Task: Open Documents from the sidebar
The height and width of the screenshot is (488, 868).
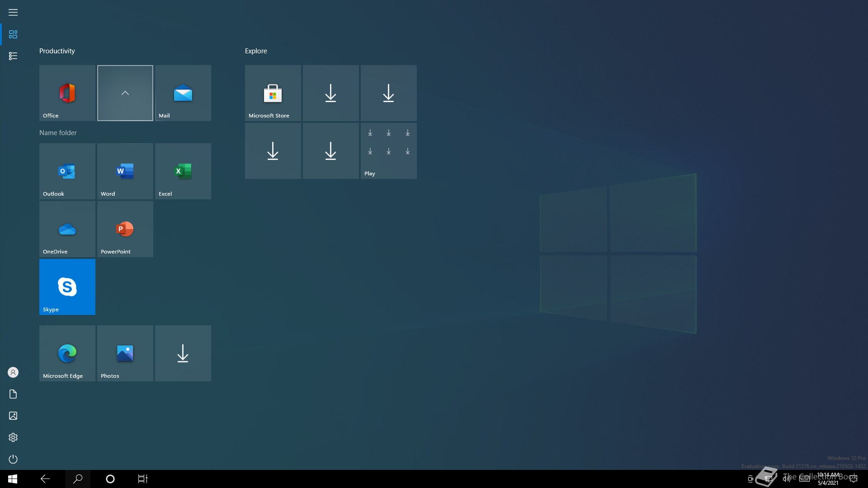Action: pyautogui.click(x=13, y=394)
